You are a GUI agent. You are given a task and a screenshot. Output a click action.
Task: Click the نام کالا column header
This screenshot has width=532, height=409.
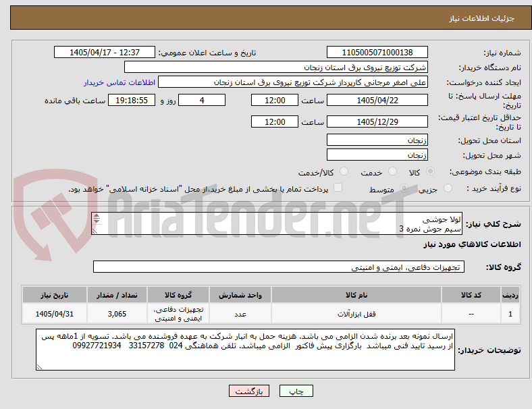click(356, 295)
